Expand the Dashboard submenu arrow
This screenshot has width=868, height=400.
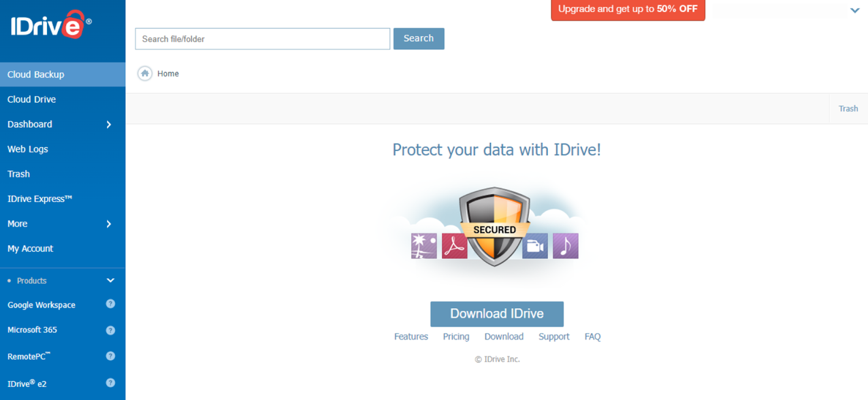[x=109, y=124]
